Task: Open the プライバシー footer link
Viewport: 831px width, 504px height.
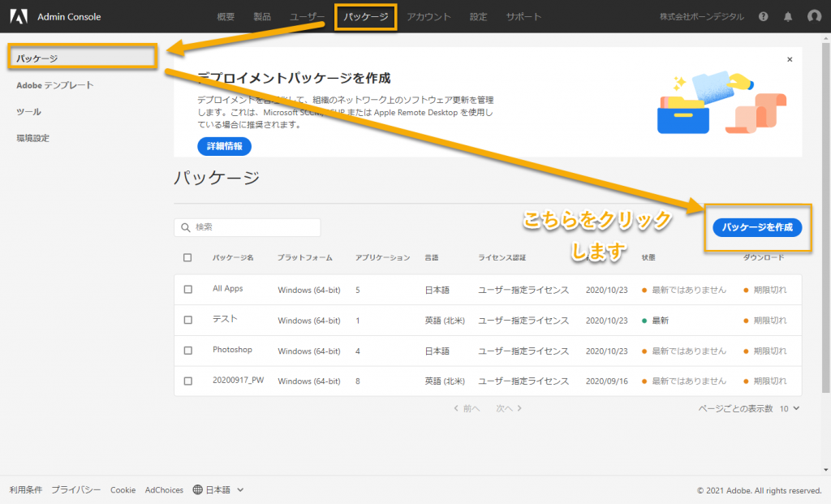Action: point(76,489)
